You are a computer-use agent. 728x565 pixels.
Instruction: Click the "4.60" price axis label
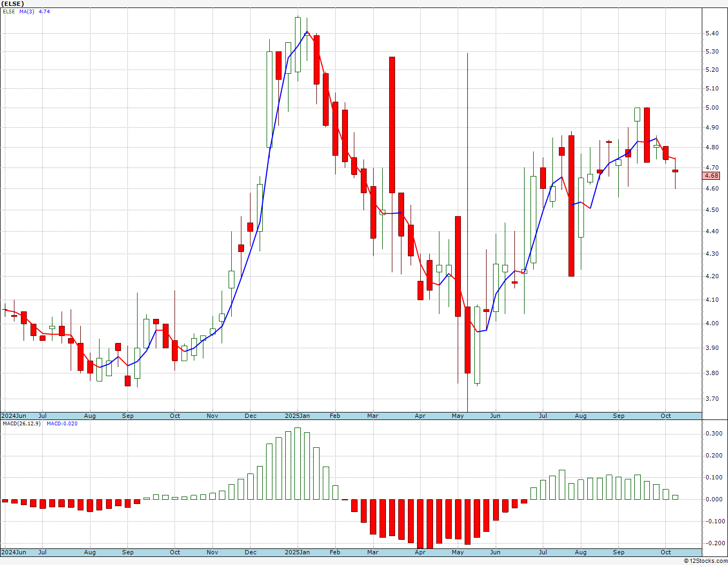pyautogui.click(x=712, y=188)
